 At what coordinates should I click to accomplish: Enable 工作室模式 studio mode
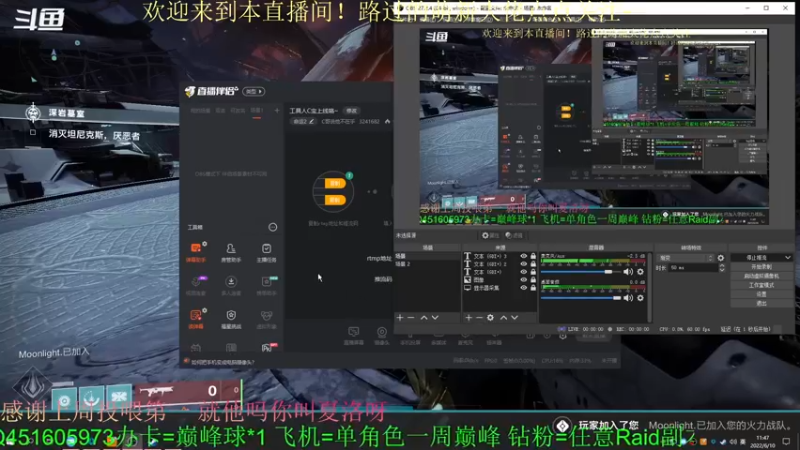point(761,285)
